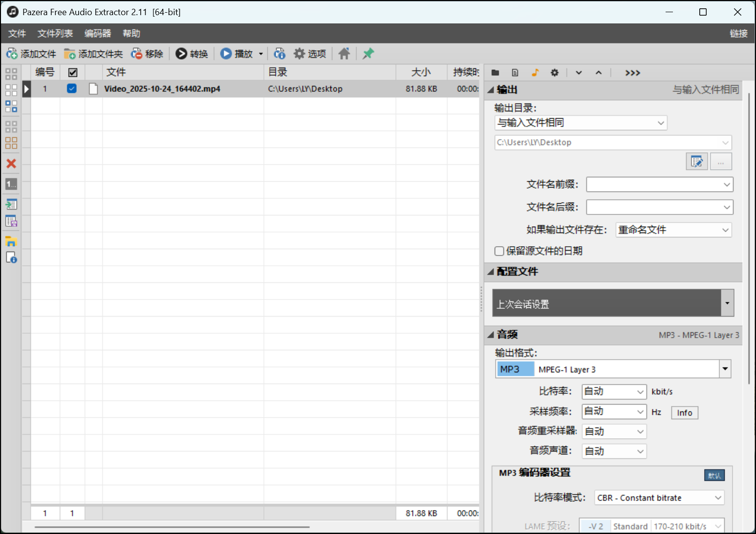This screenshot has width=756, height=534.
Task: Click the open folder explorer icon in sidebar
Action: (x=11, y=241)
